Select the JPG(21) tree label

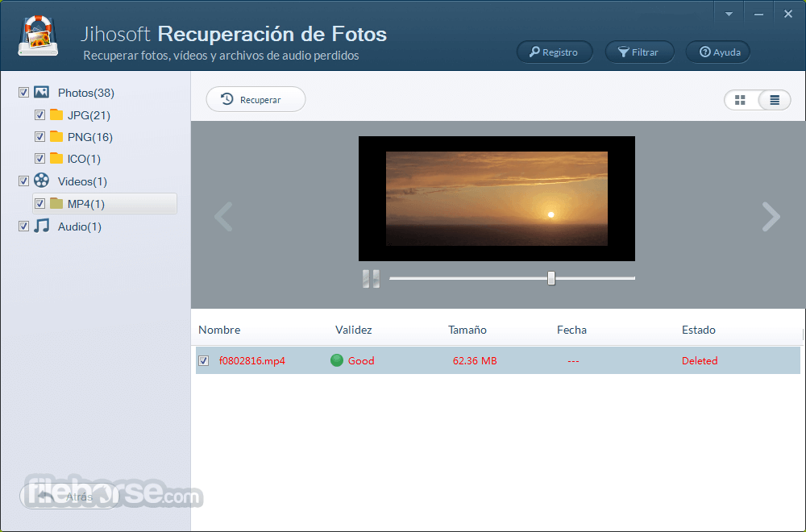pos(89,115)
